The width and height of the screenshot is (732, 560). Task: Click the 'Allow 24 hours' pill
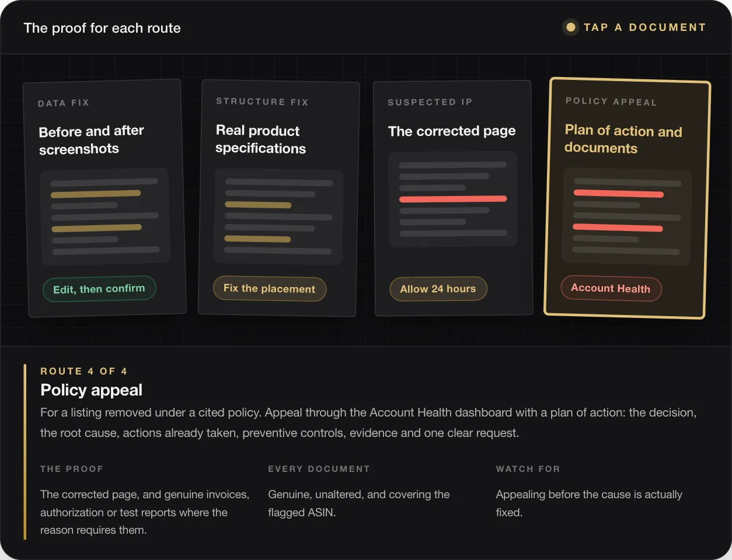point(438,289)
